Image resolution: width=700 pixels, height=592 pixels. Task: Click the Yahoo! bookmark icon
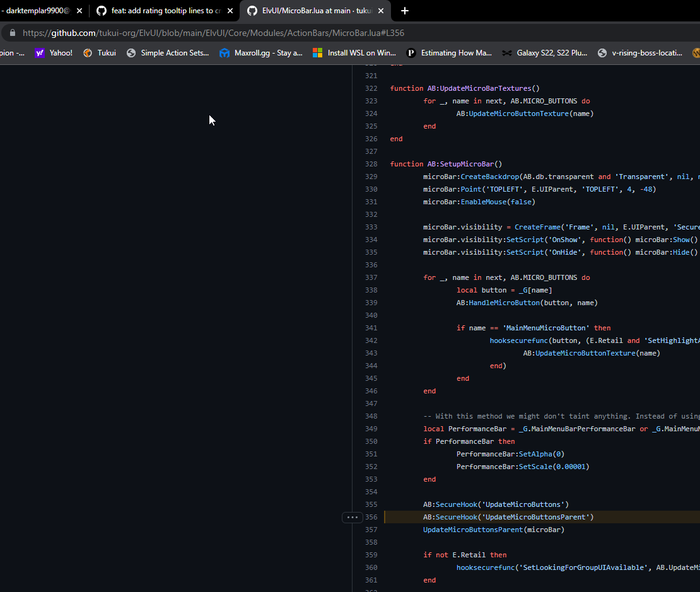[x=39, y=53]
